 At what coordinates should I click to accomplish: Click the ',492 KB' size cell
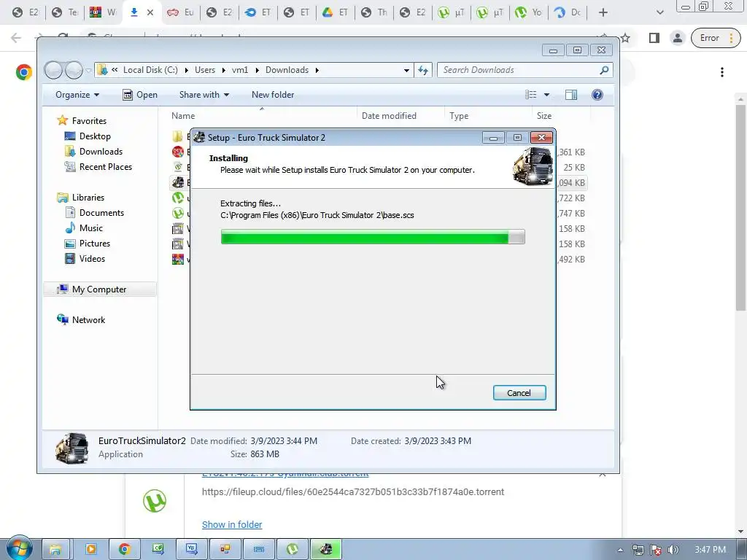click(570, 260)
